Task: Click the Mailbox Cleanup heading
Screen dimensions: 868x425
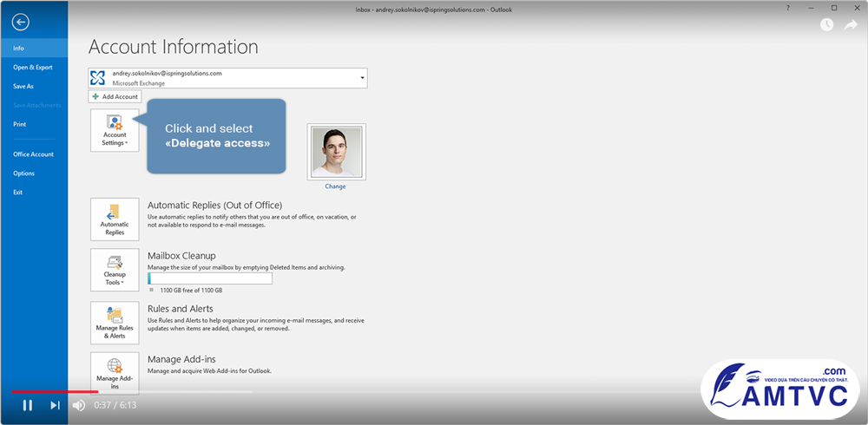Action: (181, 256)
